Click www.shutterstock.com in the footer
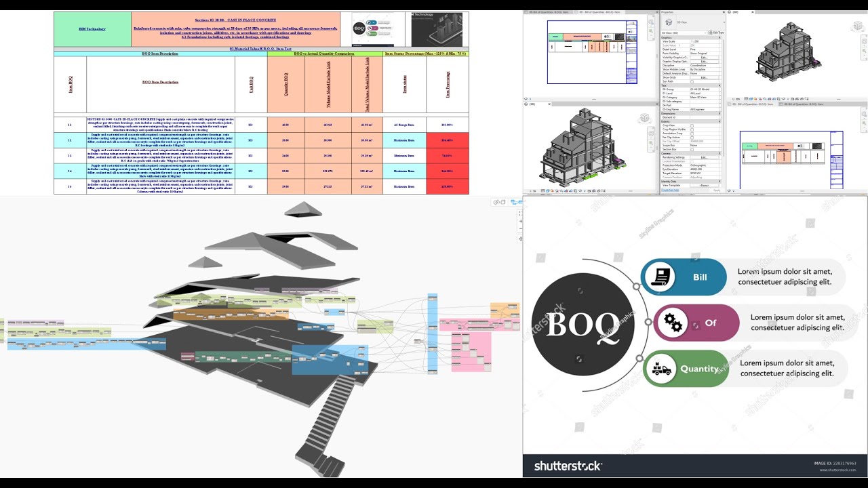The image size is (868, 488). click(837, 470)
